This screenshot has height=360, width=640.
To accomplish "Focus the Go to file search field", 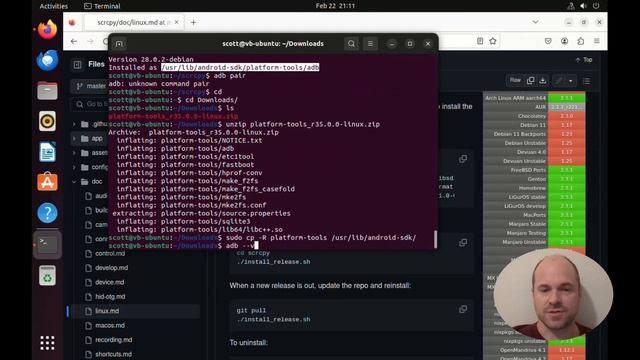I will (90, 104).
